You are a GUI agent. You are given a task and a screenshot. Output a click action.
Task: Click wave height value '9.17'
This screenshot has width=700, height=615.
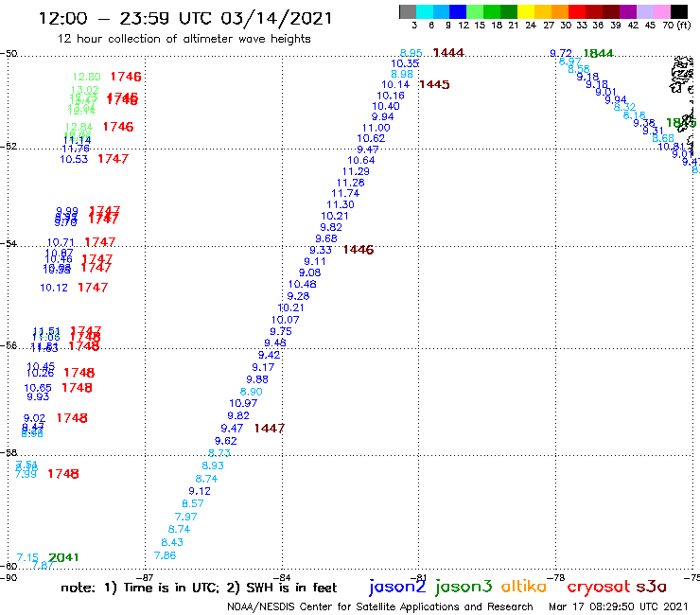tap(263, 367)
